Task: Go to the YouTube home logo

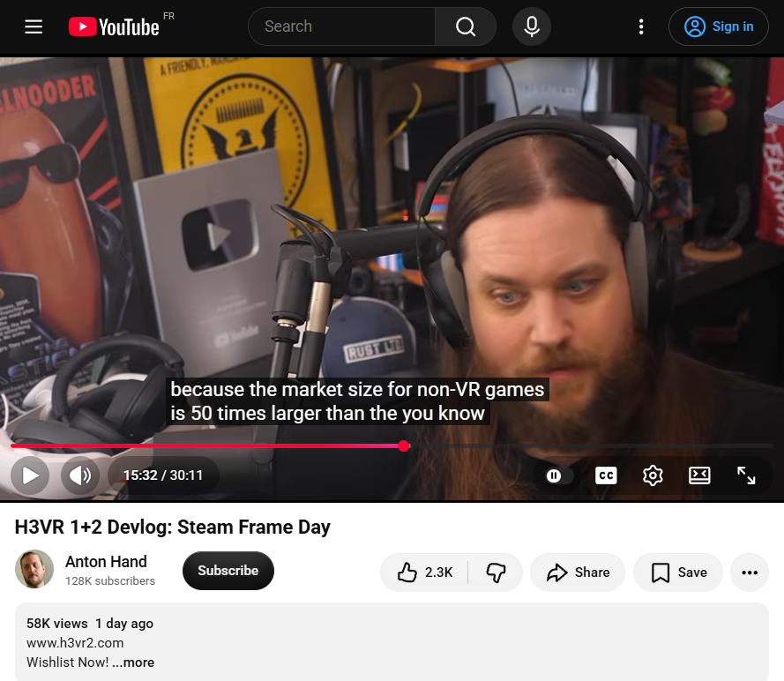Action: (114, 26)
